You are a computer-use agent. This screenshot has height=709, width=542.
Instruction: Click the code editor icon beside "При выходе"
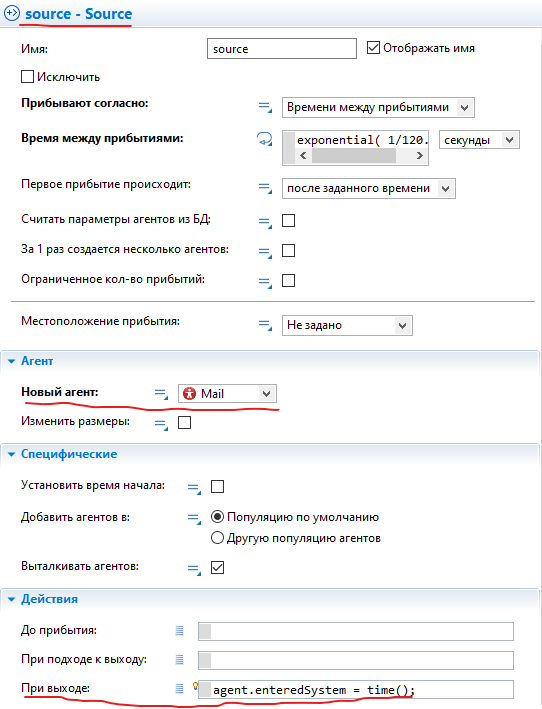[179, 688]
